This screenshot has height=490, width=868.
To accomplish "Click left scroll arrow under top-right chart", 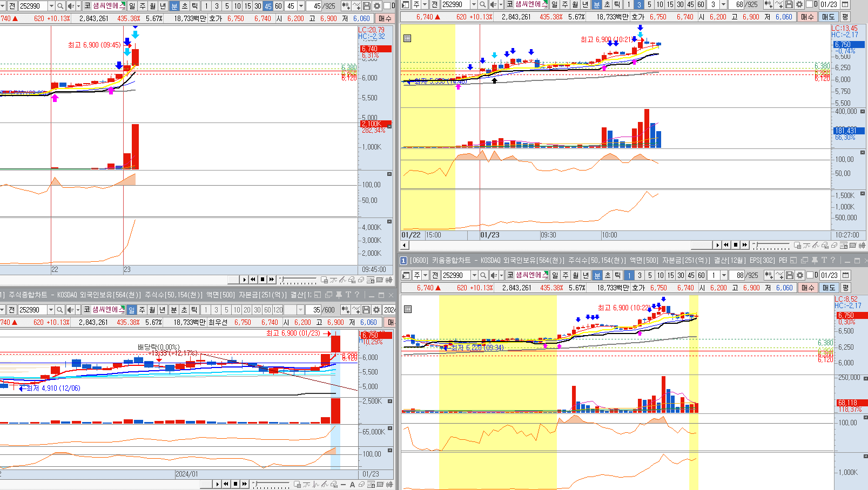I will coord(405,245).
